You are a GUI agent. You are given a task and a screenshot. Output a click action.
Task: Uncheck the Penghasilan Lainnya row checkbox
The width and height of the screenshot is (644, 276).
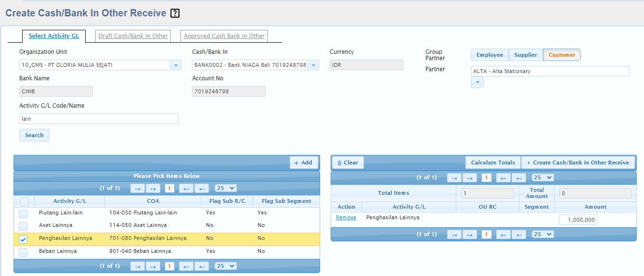tap(23, 239)
